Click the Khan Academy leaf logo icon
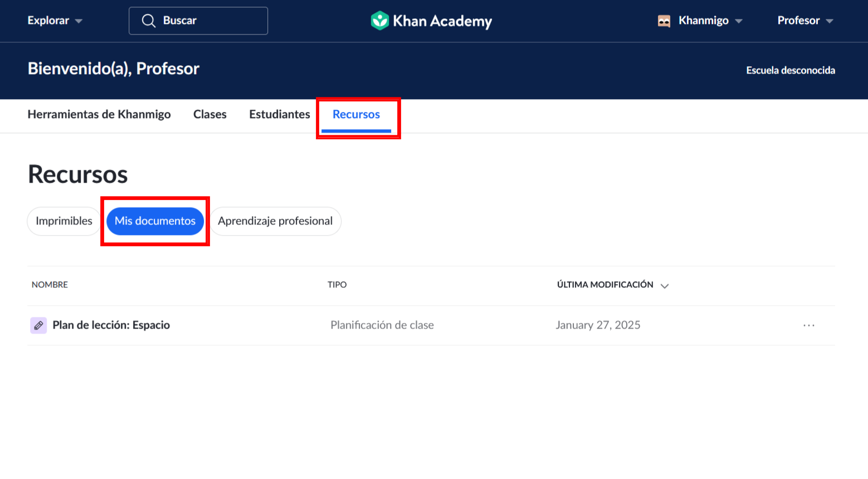Image resolution: width=868 pixels, height=479 pixels. pos(379,21)
